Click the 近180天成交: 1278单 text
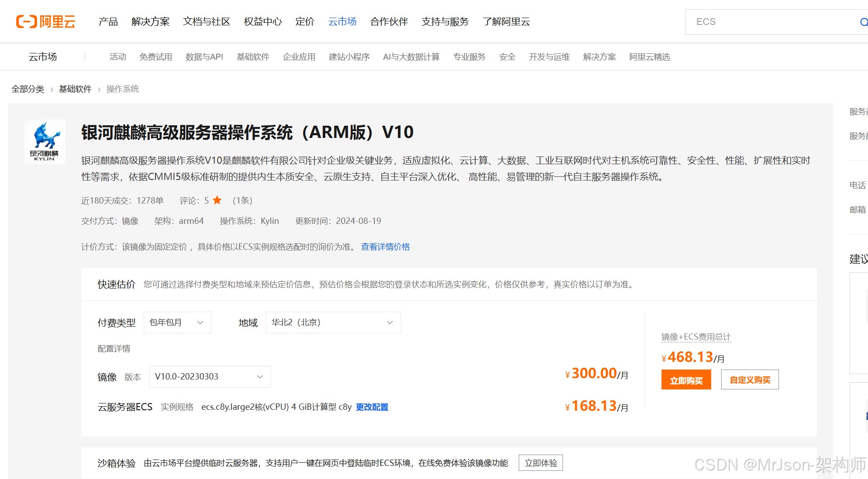Viewport: 868px width, 479px height. point(122,200)
